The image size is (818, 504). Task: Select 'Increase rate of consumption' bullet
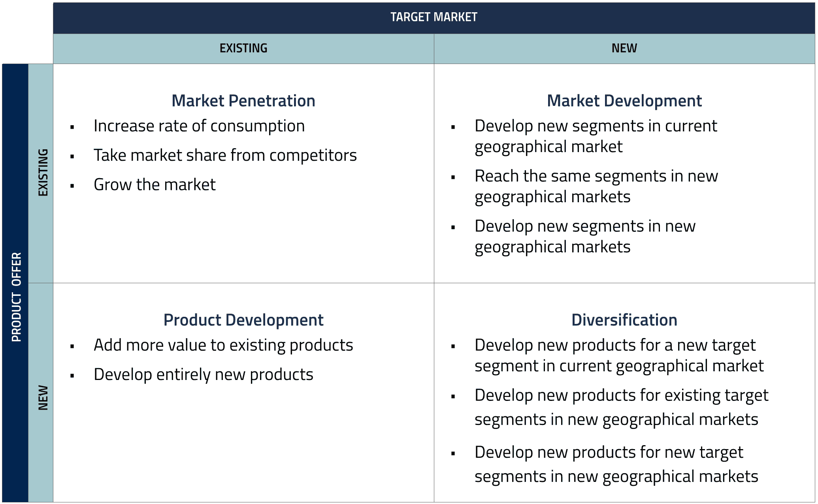(199, 126)
